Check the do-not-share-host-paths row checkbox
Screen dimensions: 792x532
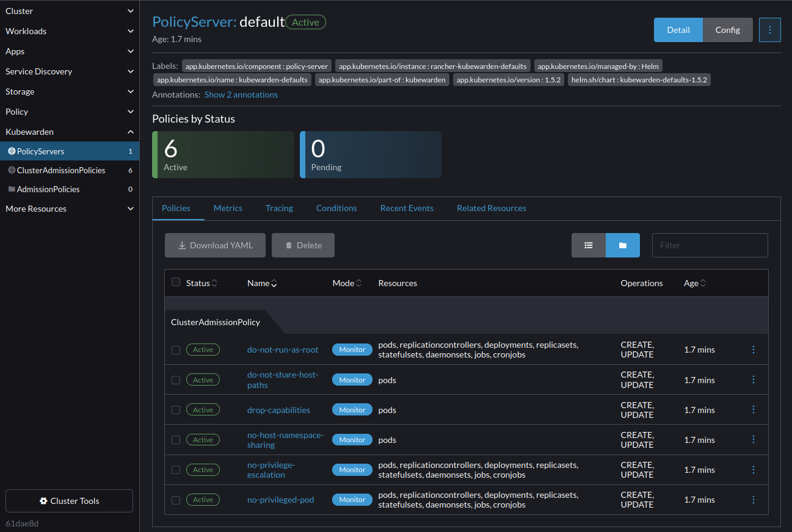(176, 379)
